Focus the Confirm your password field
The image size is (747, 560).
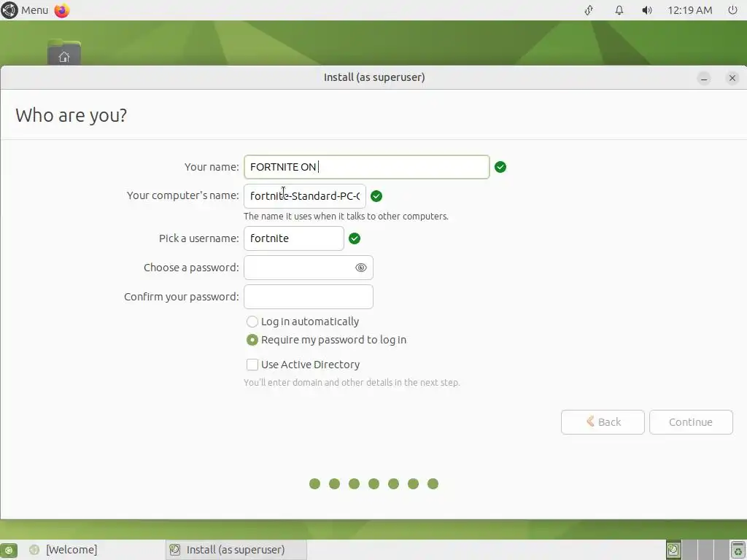point(309,297)
